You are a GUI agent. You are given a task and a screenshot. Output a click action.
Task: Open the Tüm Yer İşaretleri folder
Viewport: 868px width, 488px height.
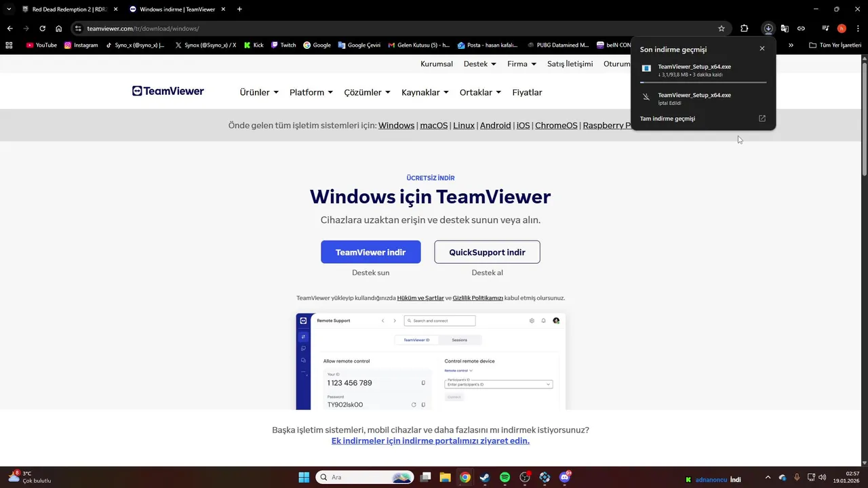coord(835,45)
